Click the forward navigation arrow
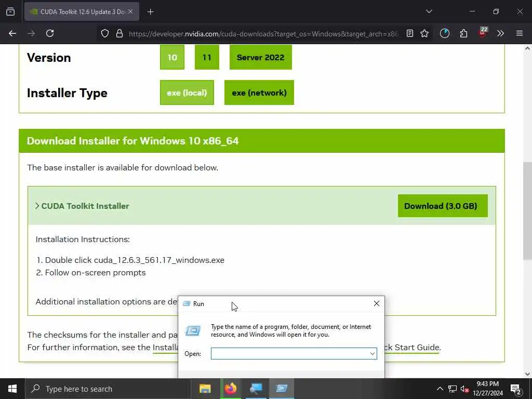Image resolution: width=532 pixels, height=399 pixels. [31, 33]
